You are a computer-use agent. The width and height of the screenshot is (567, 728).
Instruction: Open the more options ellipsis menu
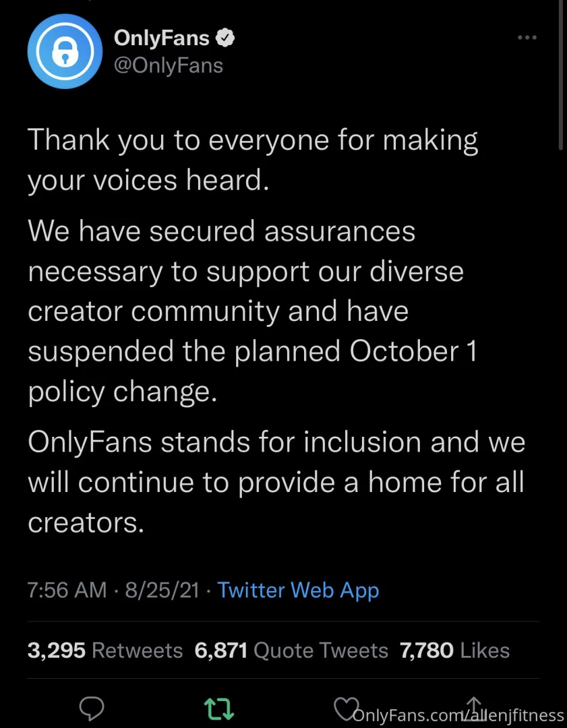[x=527, y=38]
